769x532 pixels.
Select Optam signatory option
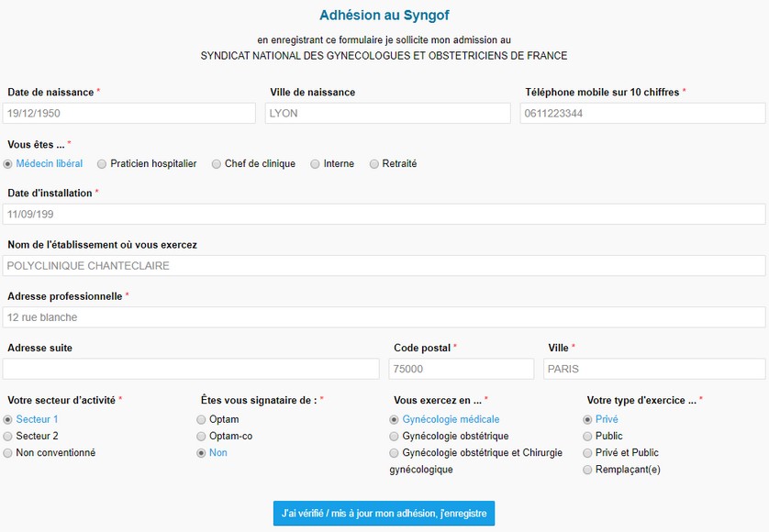201,420
